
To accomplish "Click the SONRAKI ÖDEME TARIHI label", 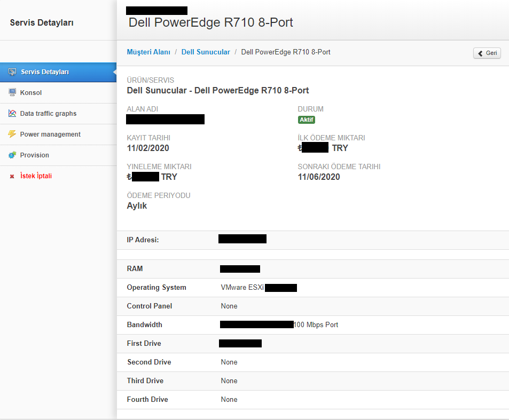I will pos(339,167).
